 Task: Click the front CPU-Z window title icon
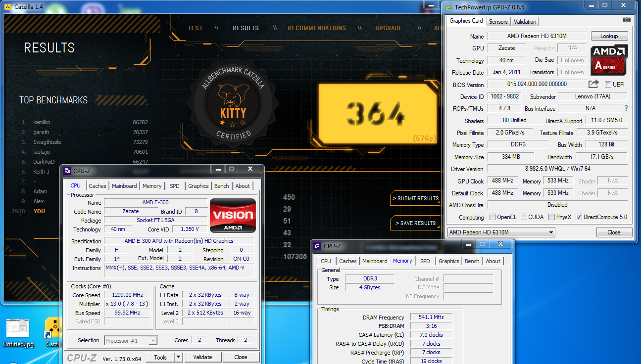tap(67, 171)
